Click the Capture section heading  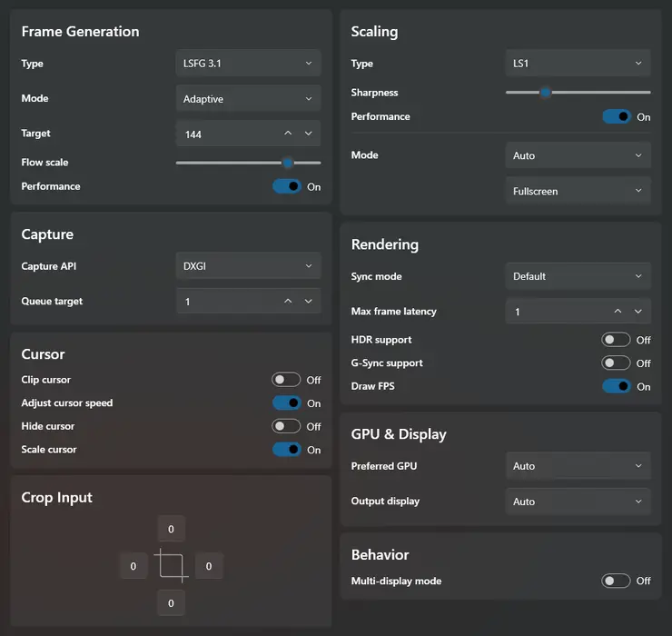47,234
